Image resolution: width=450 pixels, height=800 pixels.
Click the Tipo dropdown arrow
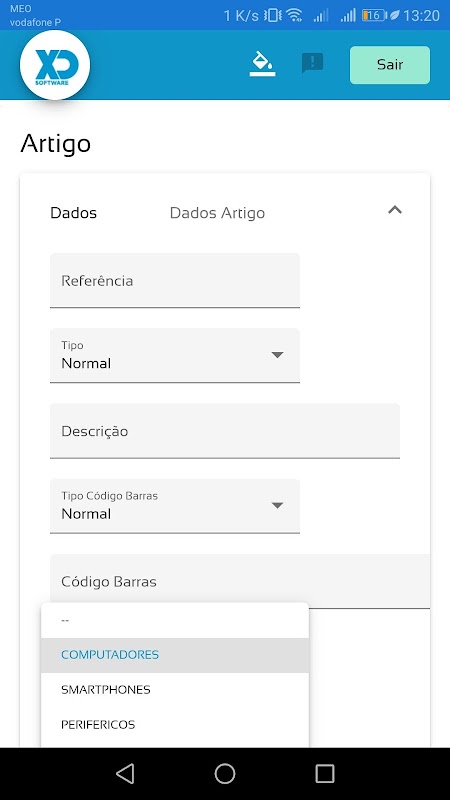click(277, 355)
